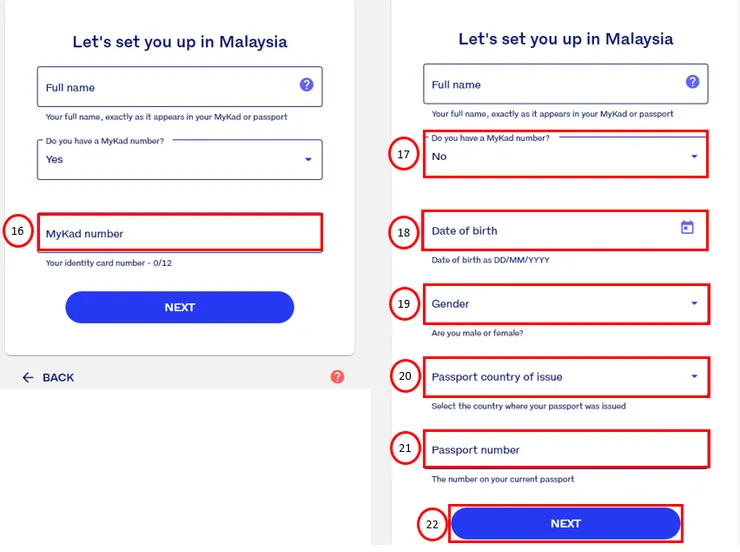
Task: Click the red help icon beside Back
Action: pyautogui.click(x=337, y=377)
